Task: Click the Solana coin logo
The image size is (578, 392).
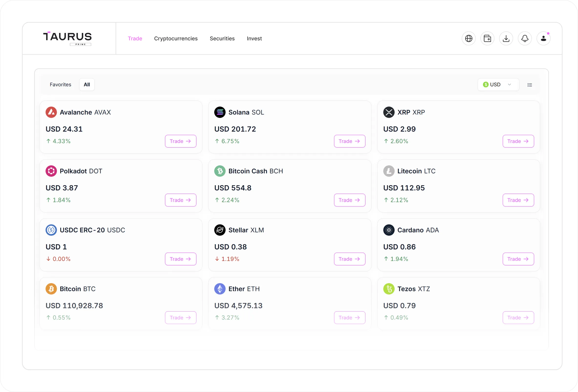Action: point(220,112)
